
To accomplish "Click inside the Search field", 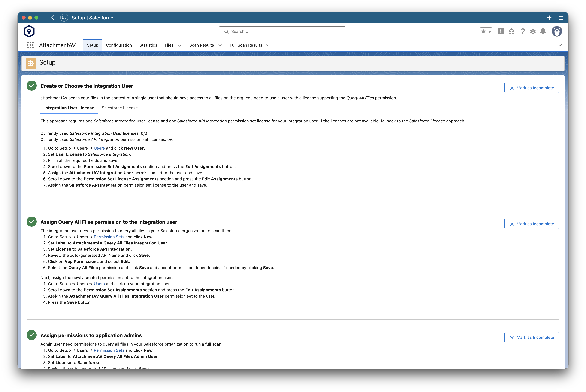I will point(282,31).
